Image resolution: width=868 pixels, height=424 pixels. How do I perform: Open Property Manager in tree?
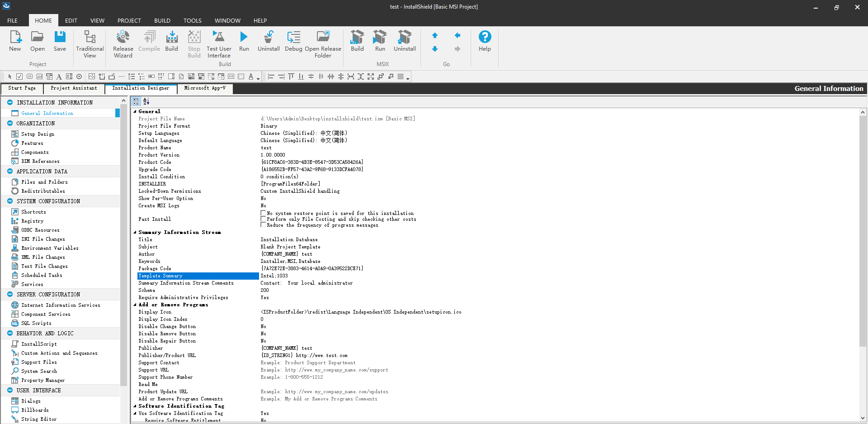pos(43,380)
